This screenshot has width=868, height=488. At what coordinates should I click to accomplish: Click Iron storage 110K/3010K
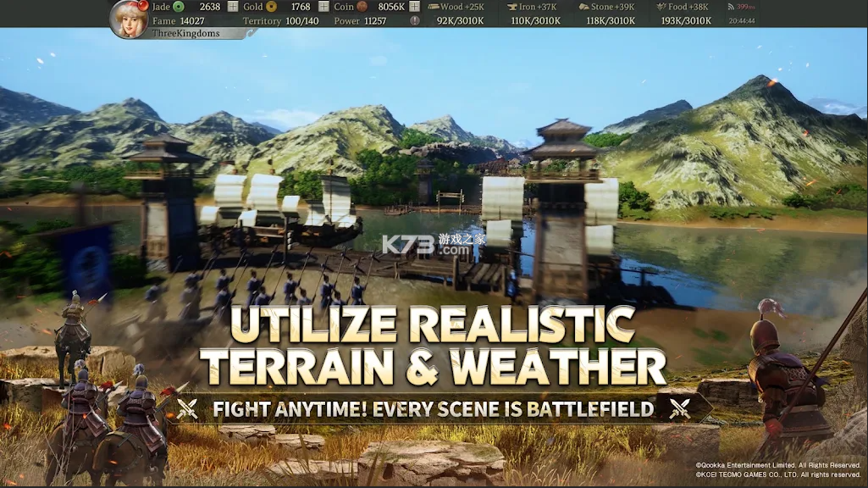pos(535,20)
